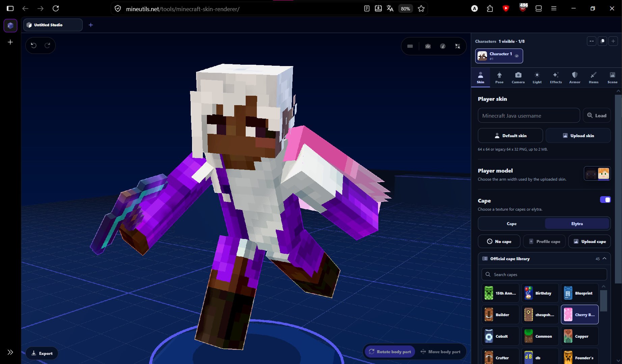622x364 pixels.
Task: Choose the Birthday cape
Action: pos(540,293)
